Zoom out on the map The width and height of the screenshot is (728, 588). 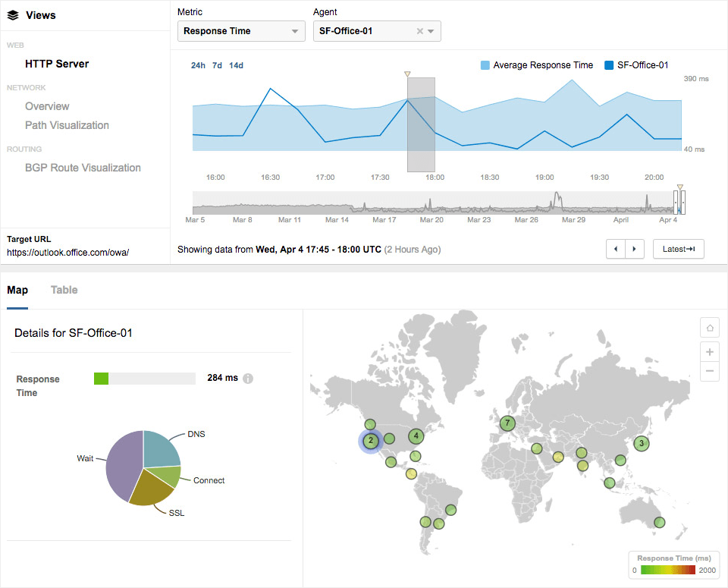pyautogui.click(x=710, y=371)
